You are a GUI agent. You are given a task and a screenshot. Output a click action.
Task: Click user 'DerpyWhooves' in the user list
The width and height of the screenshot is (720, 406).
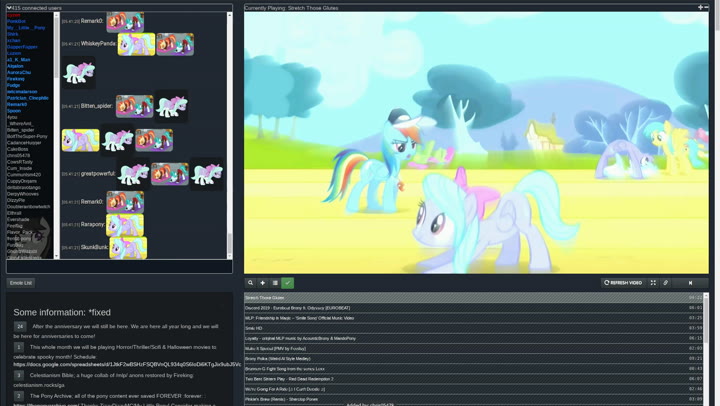click(x=22, y=194)
